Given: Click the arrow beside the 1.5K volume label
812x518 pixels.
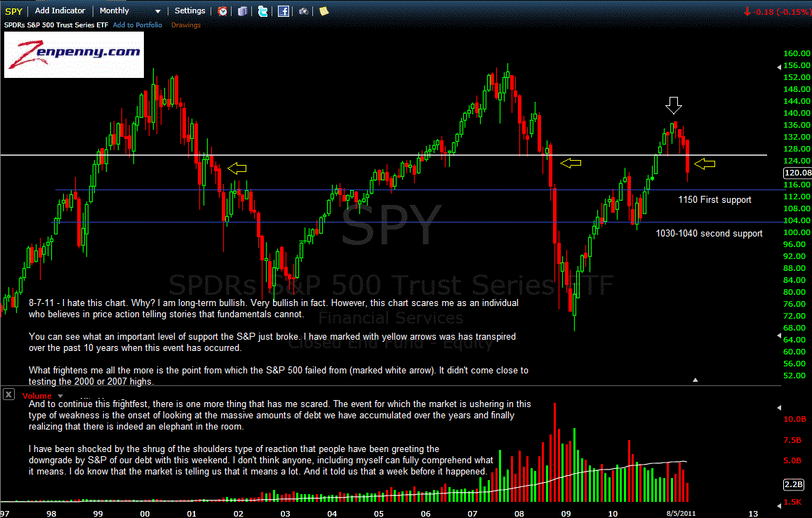Looking at the screenshot, I should tap(779, 505).
